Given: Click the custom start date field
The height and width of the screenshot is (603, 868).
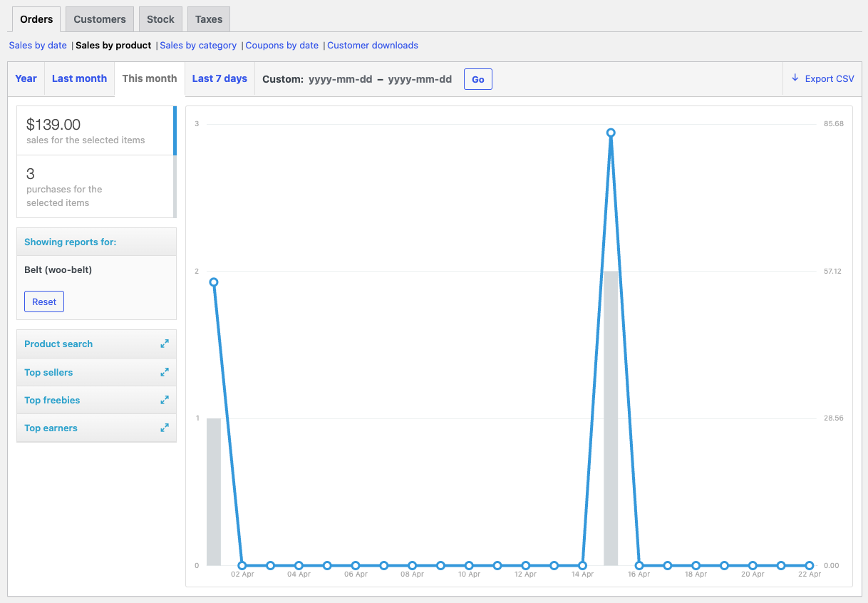Looking at the screenshot, I should tap(341, 79).
